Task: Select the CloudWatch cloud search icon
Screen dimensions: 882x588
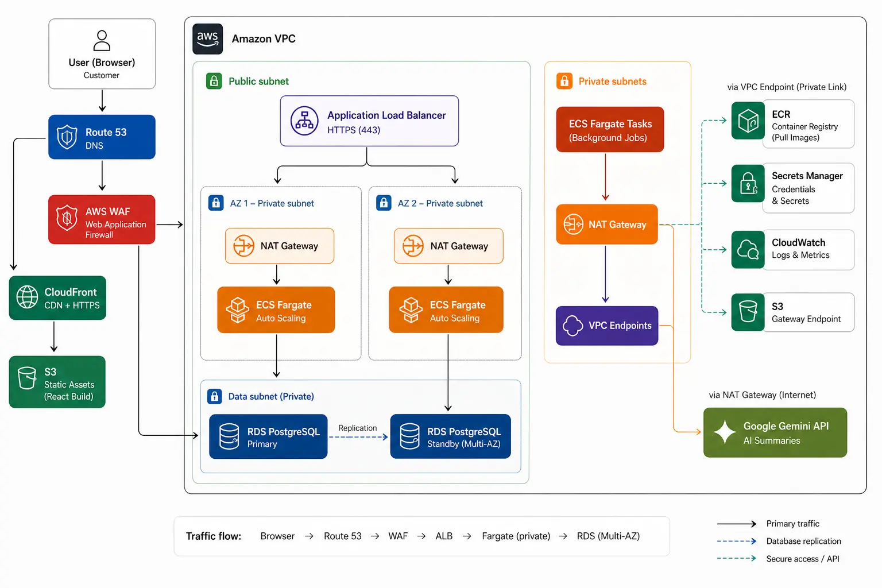Action: point(748,250)
